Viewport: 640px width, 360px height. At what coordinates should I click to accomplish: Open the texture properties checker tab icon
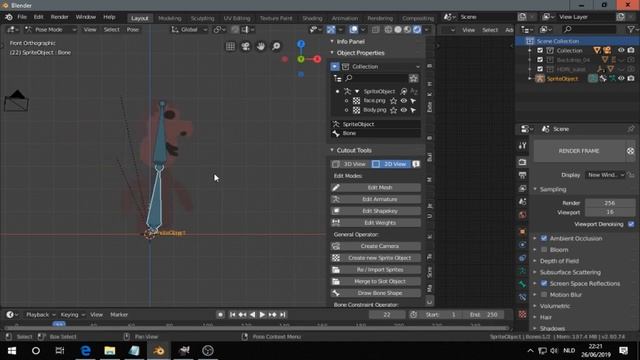522,314
